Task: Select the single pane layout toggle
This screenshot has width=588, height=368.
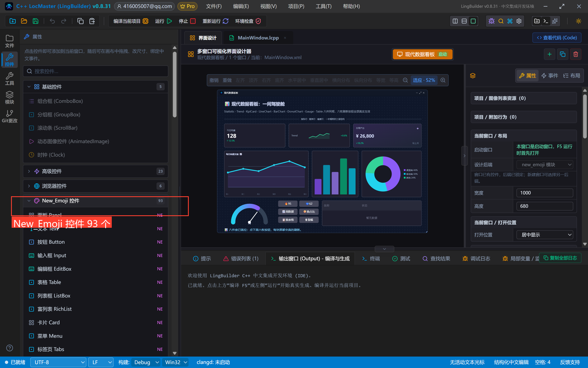Action: [473, 21]
